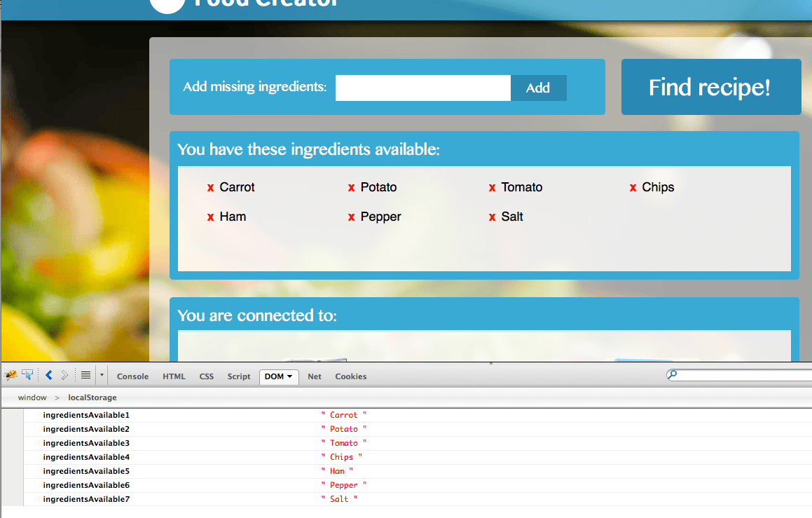This screenshot has width=812, height=518.
Task: Switch to the Console tab
Action: click(x=132, y=376)
